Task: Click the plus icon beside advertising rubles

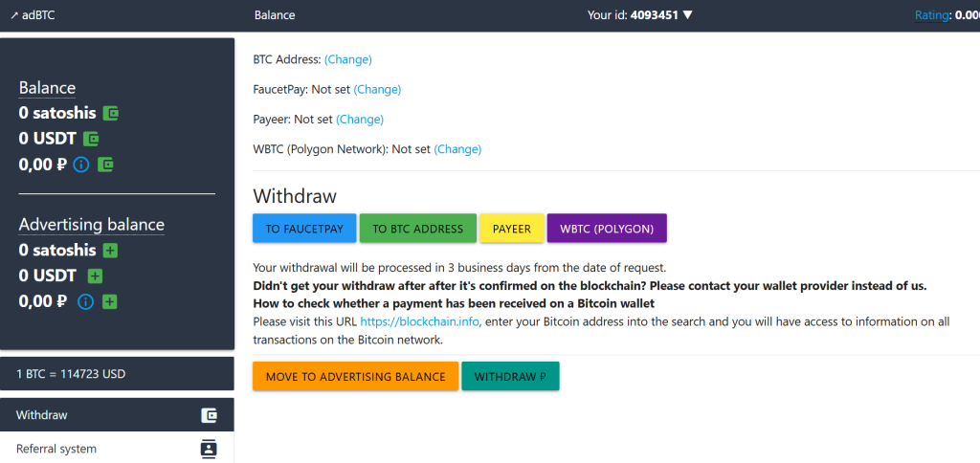Action: [x=110, y=301]
